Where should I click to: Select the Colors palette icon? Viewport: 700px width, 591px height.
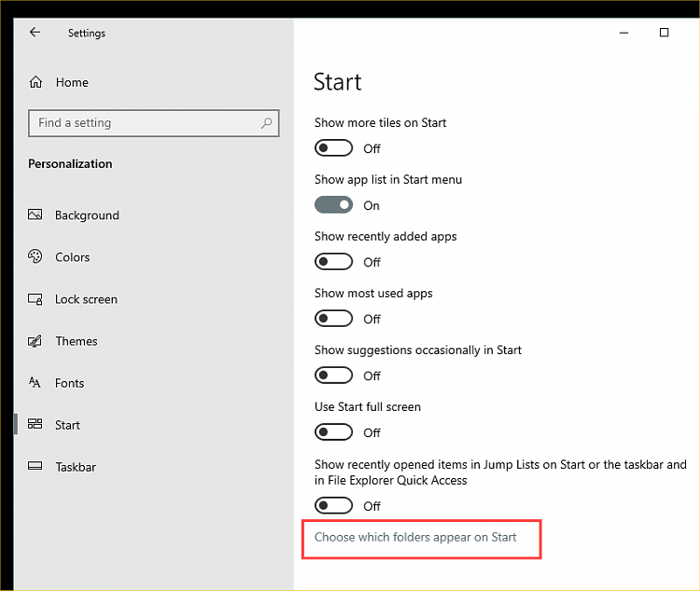35,257
